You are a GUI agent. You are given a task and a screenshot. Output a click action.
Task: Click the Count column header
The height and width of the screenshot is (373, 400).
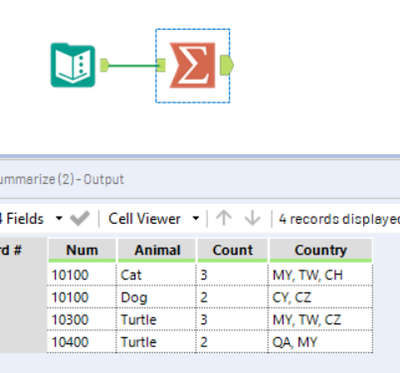232,250
